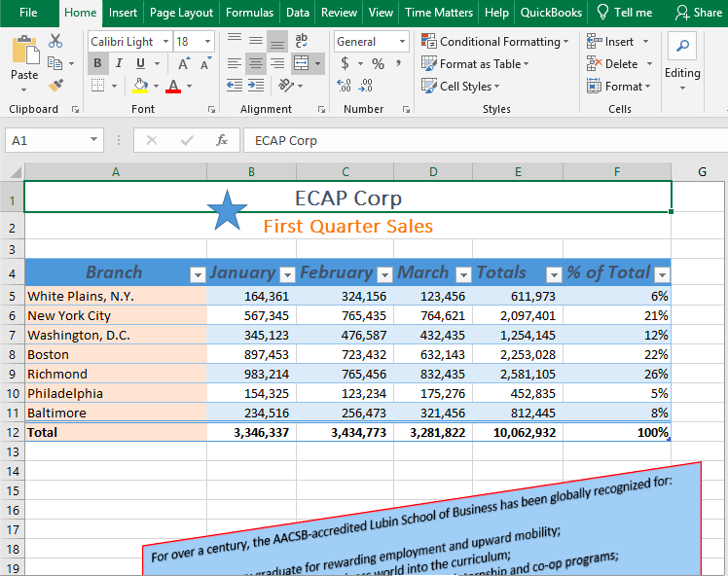Apply Percent Style format
This screenshot has width=728, height=576.
pos(378,63)
